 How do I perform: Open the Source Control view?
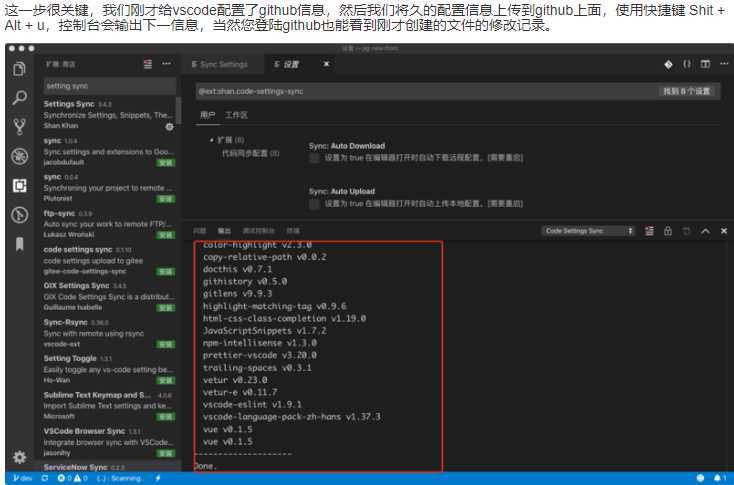pos(19,126)
